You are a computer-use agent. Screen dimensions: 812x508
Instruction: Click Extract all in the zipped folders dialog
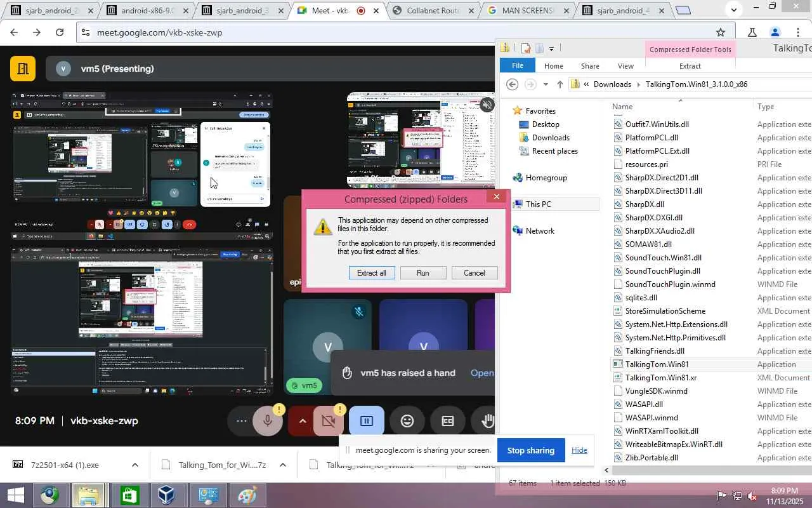pyautogui.click(x=372, y=272)
